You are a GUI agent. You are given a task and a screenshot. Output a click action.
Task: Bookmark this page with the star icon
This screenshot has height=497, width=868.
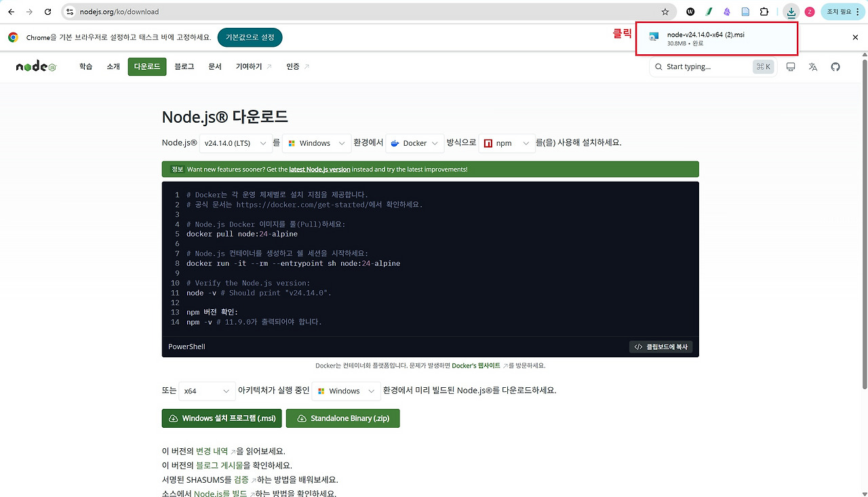665,12
